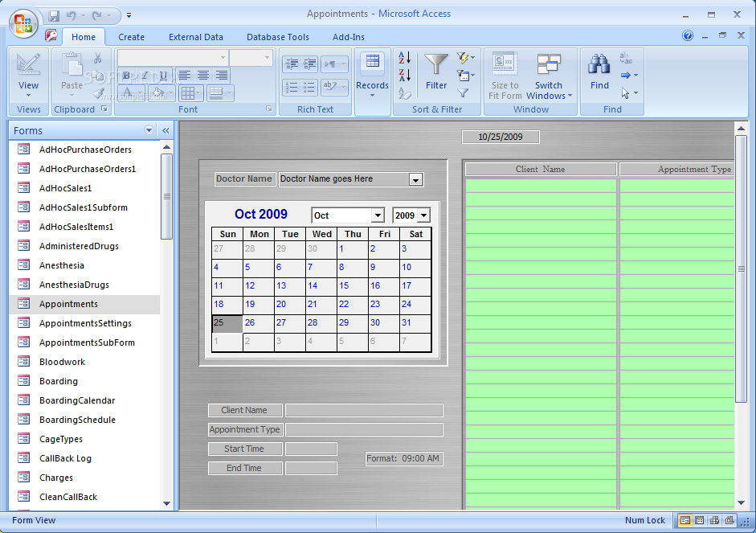Toggle Bold formatting
This screenshot has width=756, height=533.
pos(126,76)
